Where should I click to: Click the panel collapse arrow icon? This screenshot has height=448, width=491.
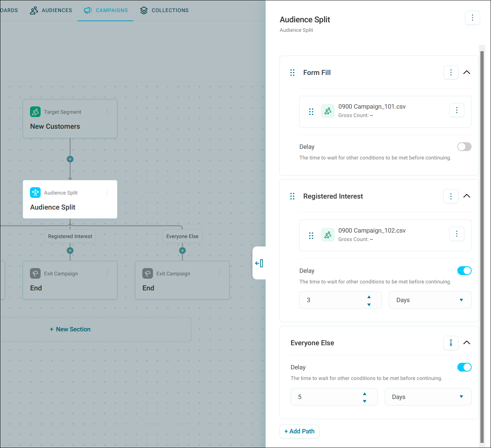259,263
